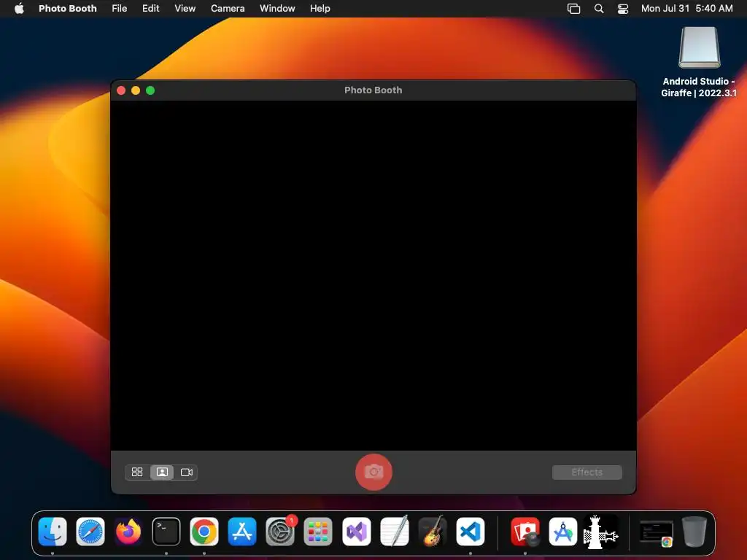Open the View menu

pos(185,9)
